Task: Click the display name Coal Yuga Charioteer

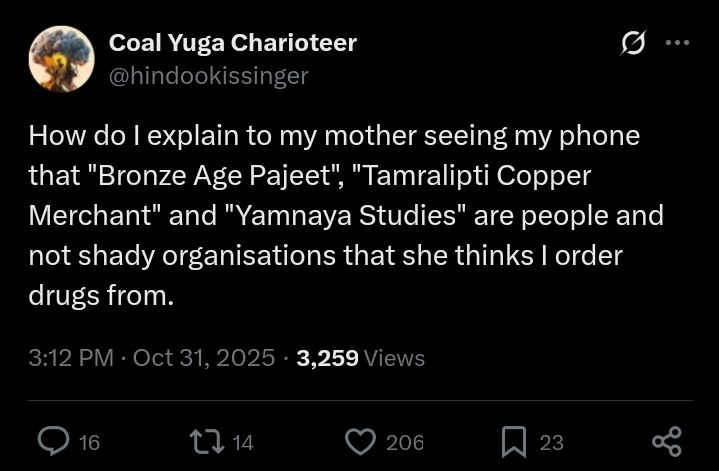Action: pos(232,42)
